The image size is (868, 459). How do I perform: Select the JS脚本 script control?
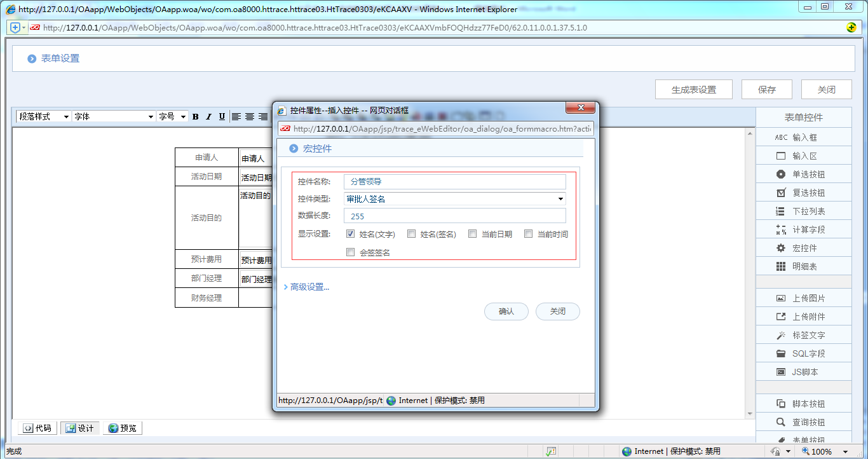tap(803, 371)
